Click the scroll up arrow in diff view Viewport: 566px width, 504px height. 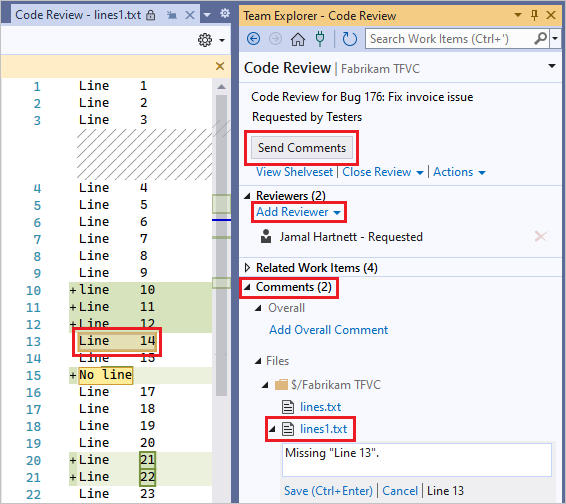tap(221, 87)
